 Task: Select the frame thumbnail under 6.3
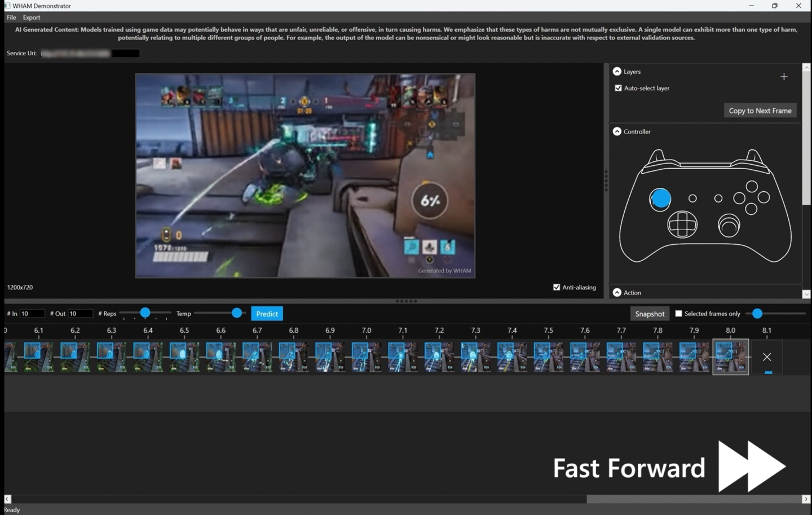point(111,356)
